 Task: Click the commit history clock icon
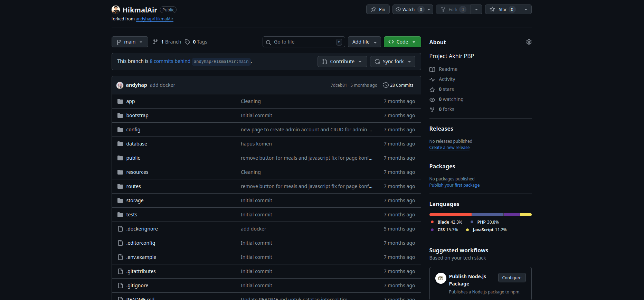pos(386,85)
